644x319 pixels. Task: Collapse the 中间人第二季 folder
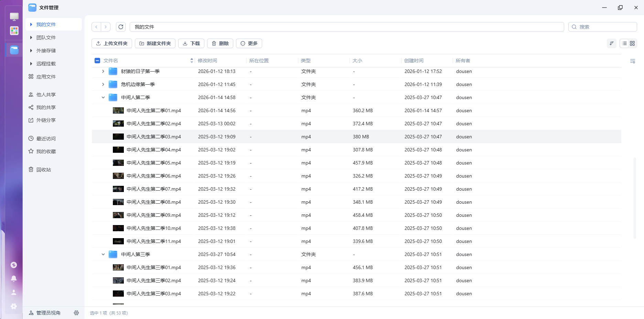(x=103, y=97)
